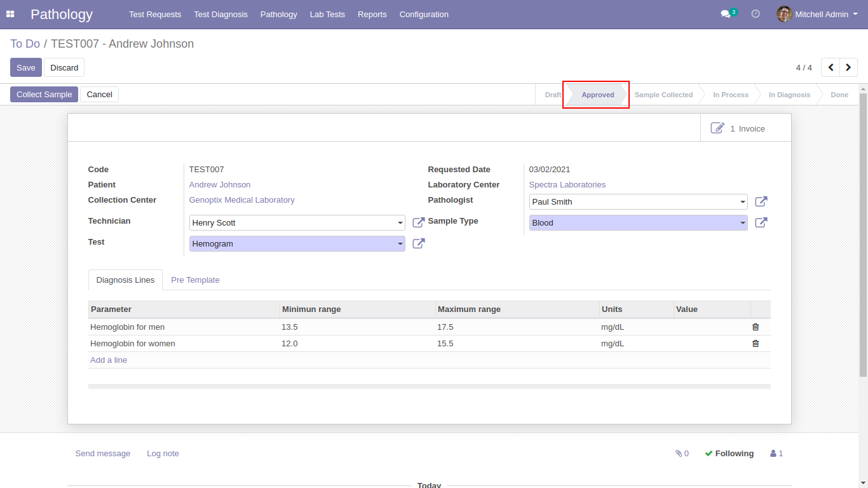Open the apps grid menu icon

coord(10,14)
